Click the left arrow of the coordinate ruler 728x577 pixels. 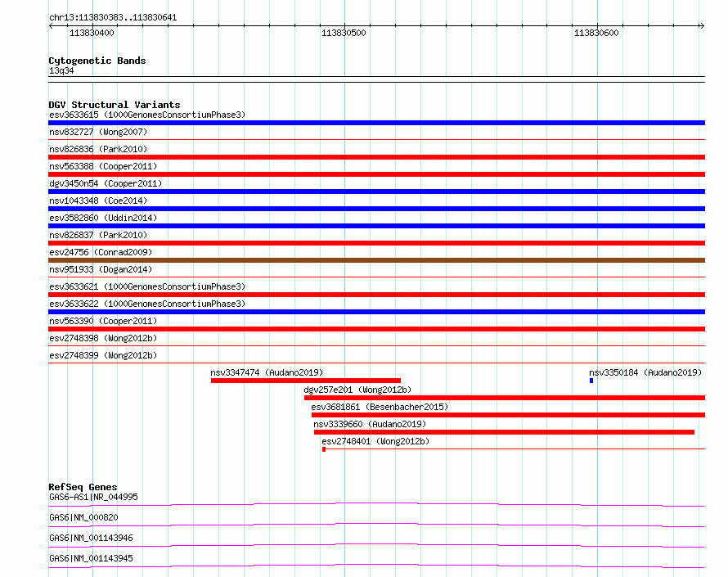[51, 26]
